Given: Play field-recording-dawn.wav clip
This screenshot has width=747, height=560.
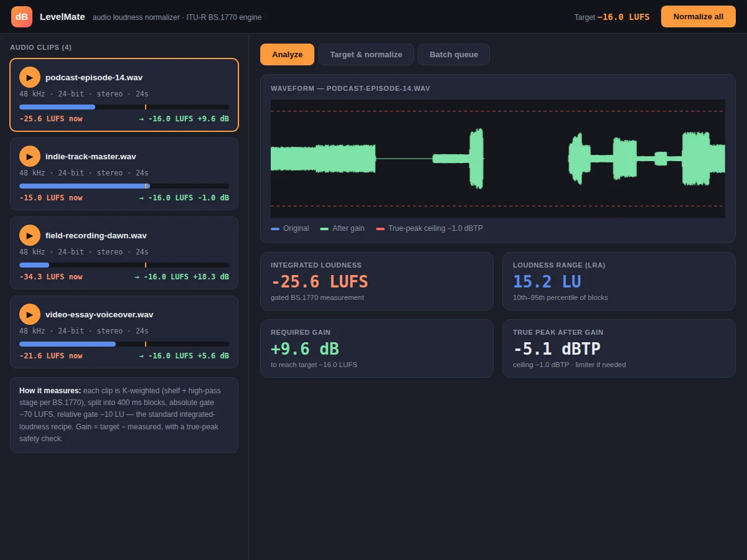Looking at the screenshot, I should point(30,235).
